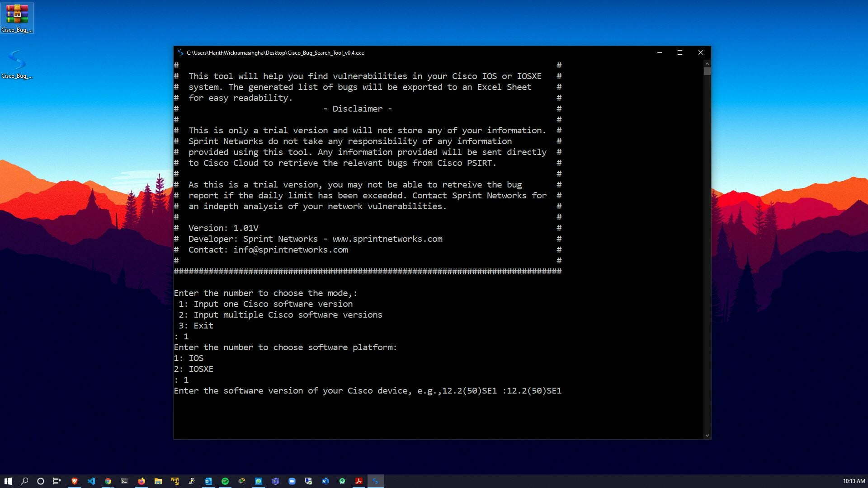Open Adobe Acrobat from the taskbar
868x488 pixels.
359,481
